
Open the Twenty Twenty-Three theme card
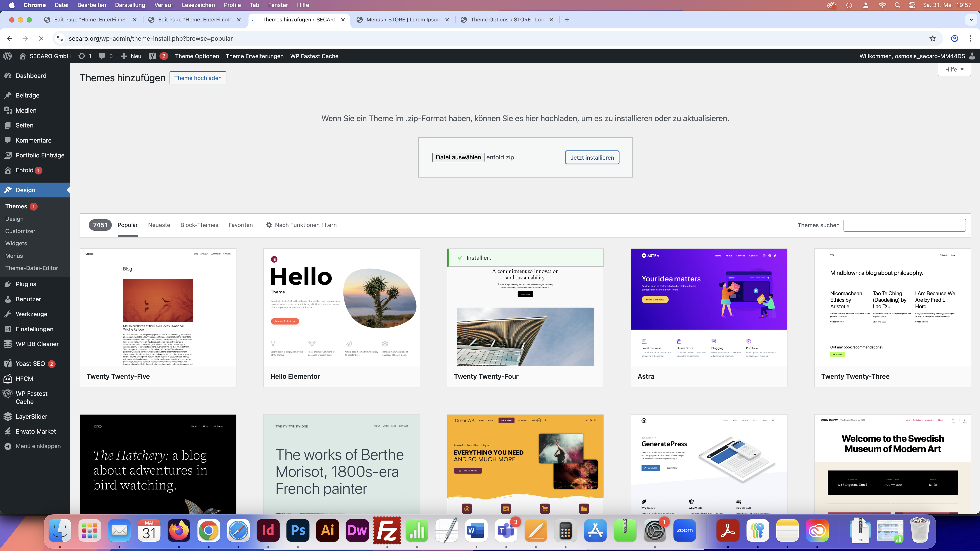(x=892, y=318)
